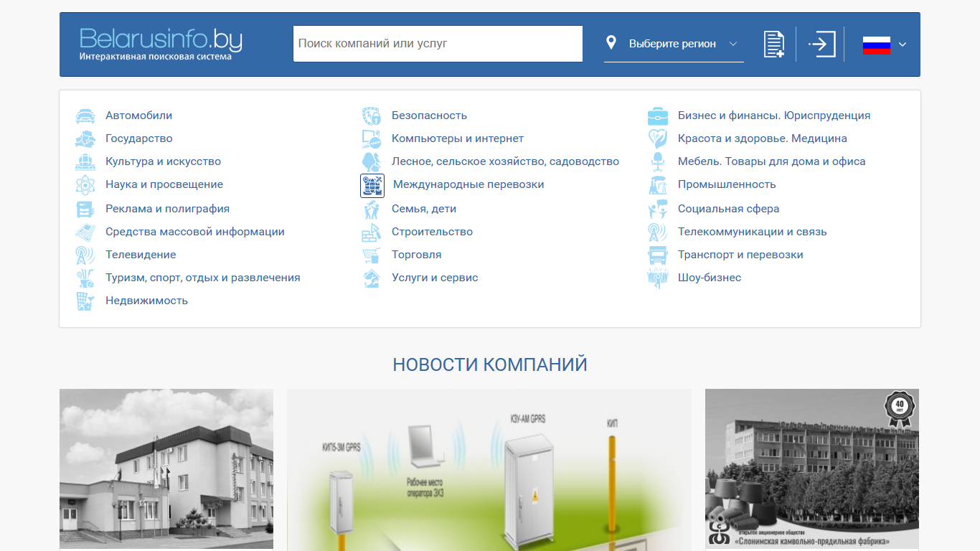Click the Культура и искусство icon

[x=85, y=161]
